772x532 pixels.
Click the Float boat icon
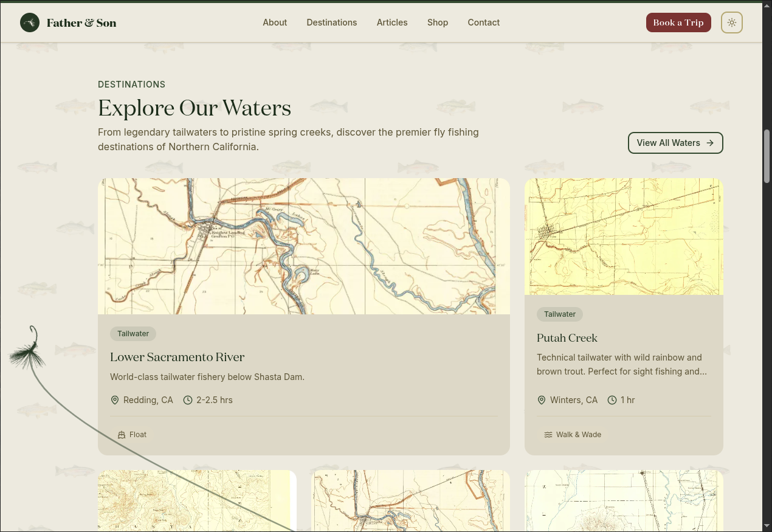[122, 435]
